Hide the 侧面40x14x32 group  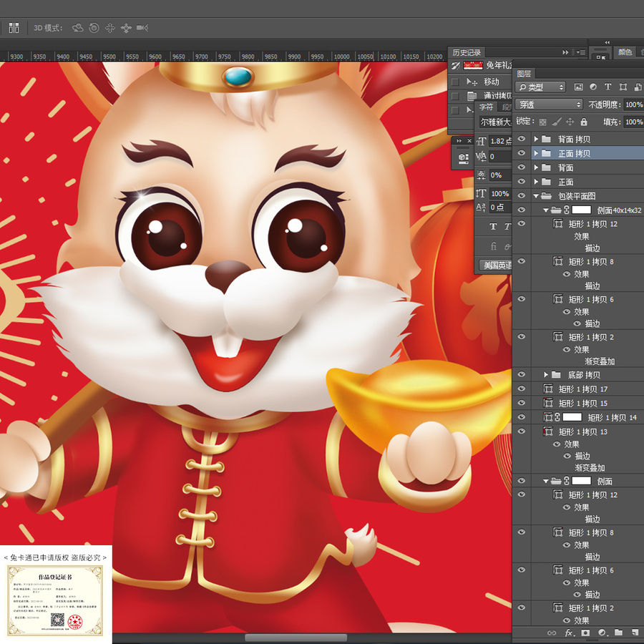(x=522, y=210)
